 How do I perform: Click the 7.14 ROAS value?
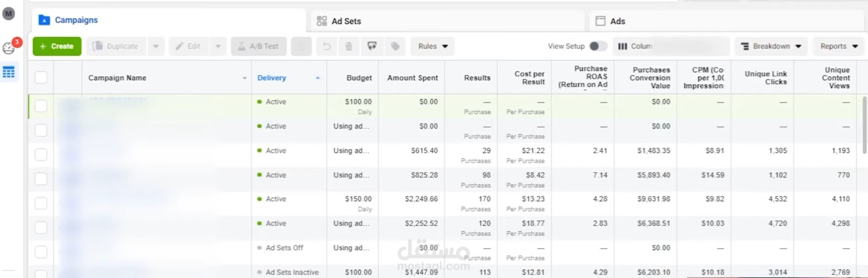[x=600, y=175]
